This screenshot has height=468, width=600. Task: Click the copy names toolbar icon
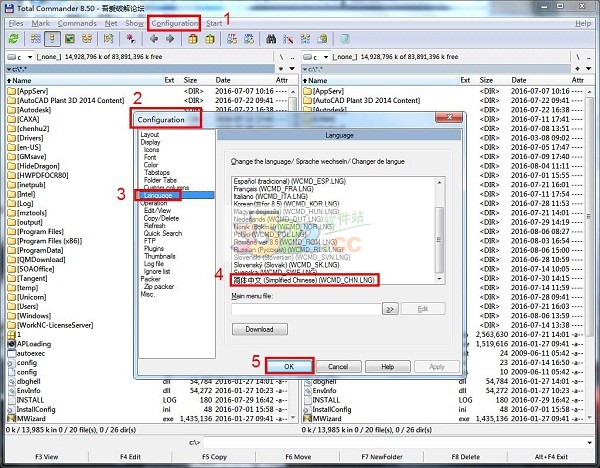click(x=323, y=39)
